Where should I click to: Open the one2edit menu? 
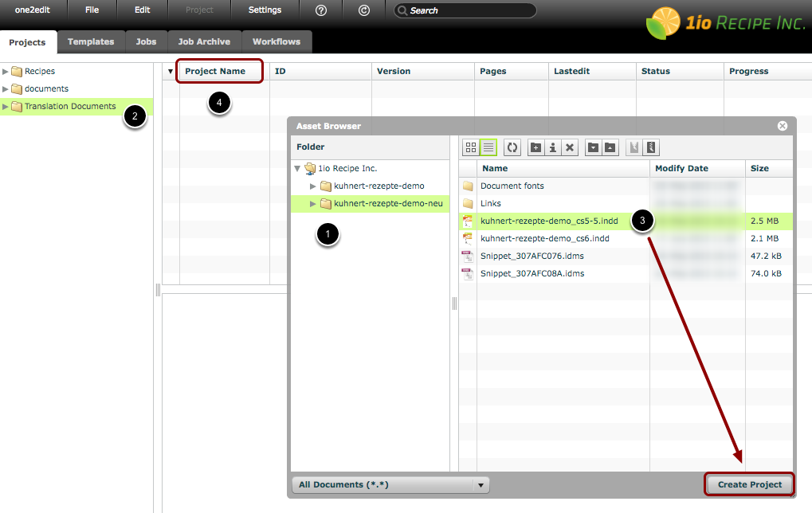coord(33,10)
